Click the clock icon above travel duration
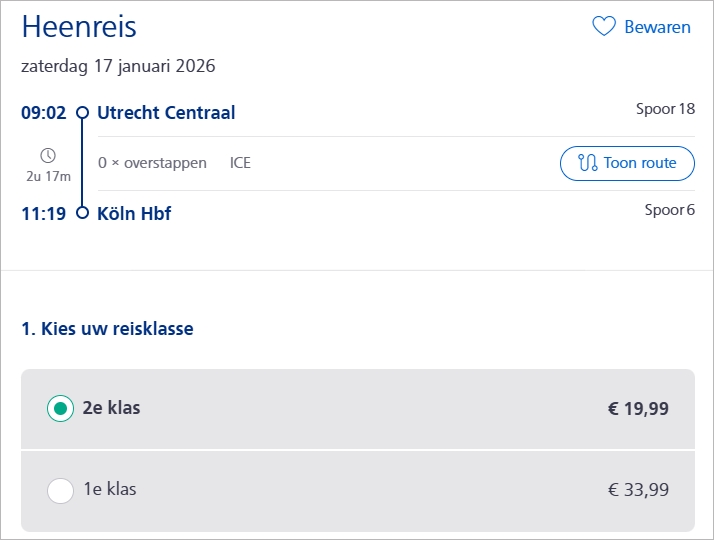 coord(48,155)
